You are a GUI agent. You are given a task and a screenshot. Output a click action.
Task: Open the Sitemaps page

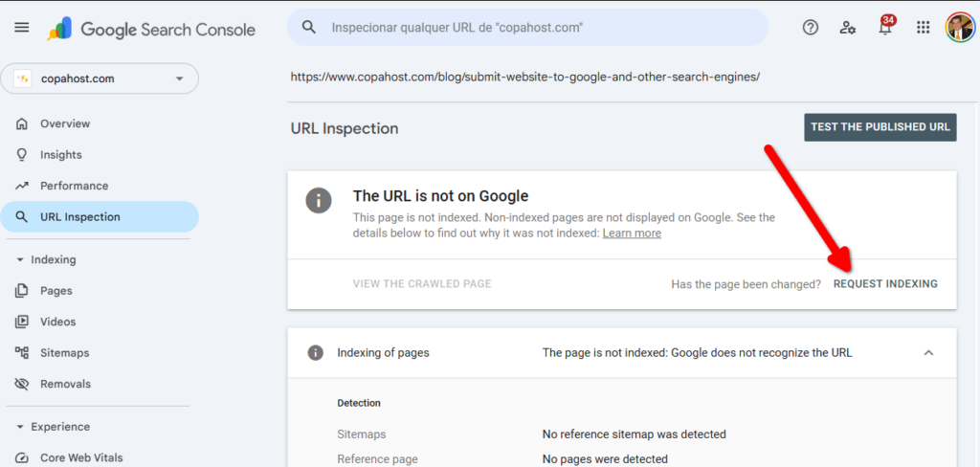(x=65, y=352)
